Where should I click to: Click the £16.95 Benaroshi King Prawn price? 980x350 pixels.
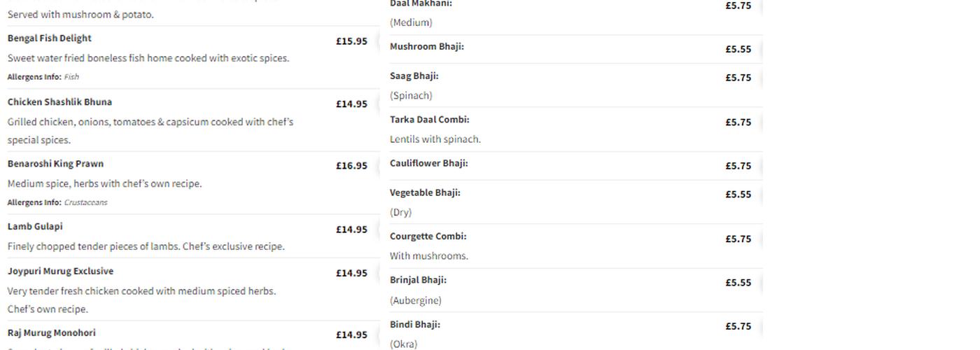pyautogui.click(x=351, y=166)
